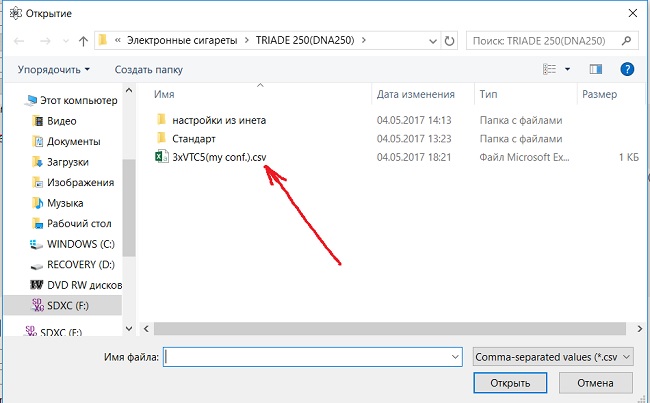Expand the Упорядочить dropdown menu

click(53, 69)
